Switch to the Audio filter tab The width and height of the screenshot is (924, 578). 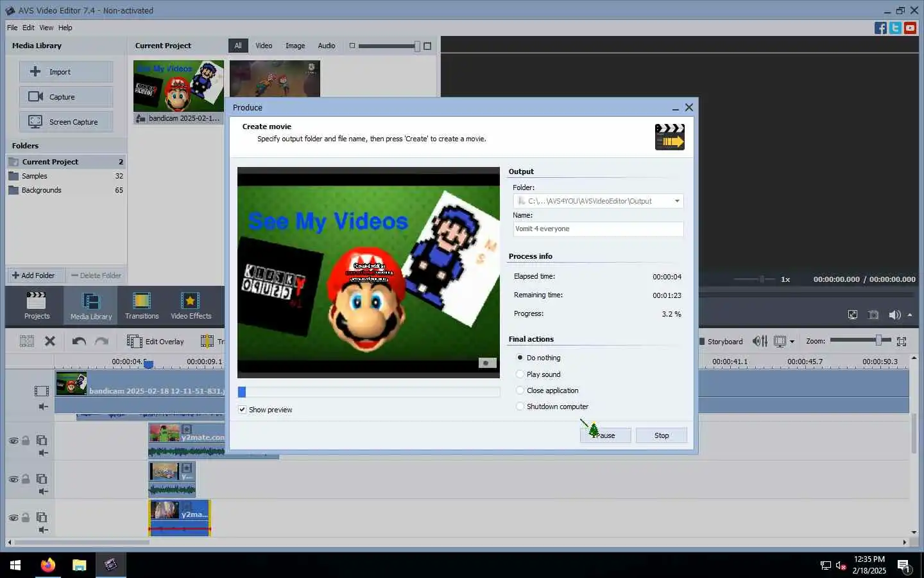(327, 46)
